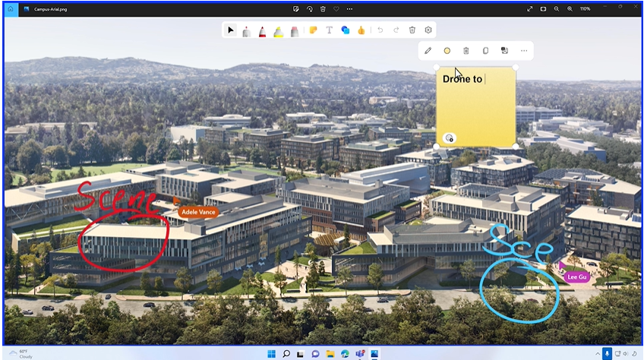Toggle the favorite heart icon
Image resolution: width=644 pixels, height=360 pixels.
click(336, 8)
